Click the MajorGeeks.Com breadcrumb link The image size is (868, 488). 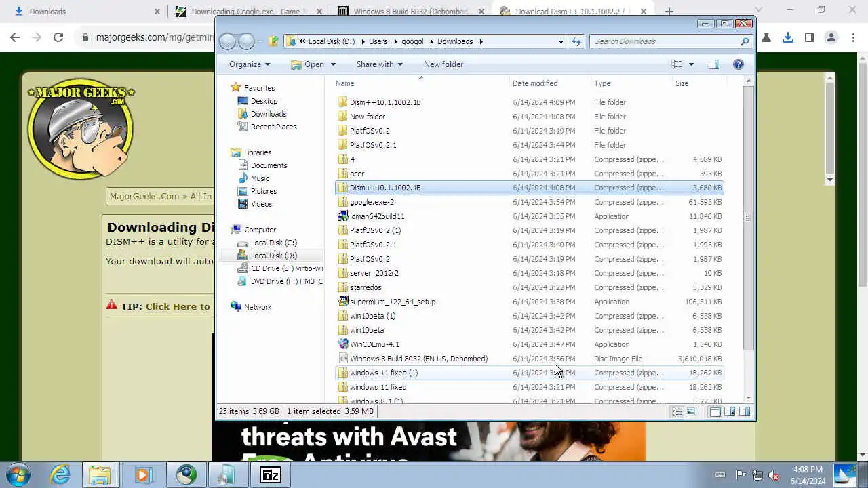point(144,196)
